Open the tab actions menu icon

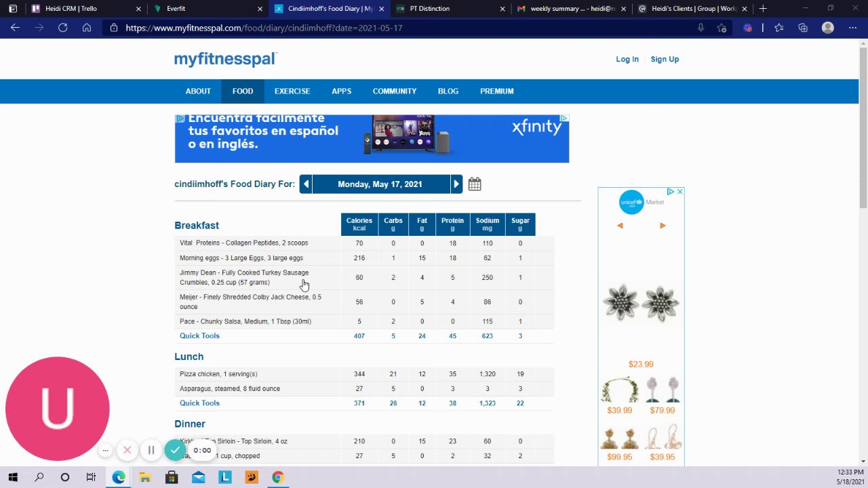click(13, 9)
